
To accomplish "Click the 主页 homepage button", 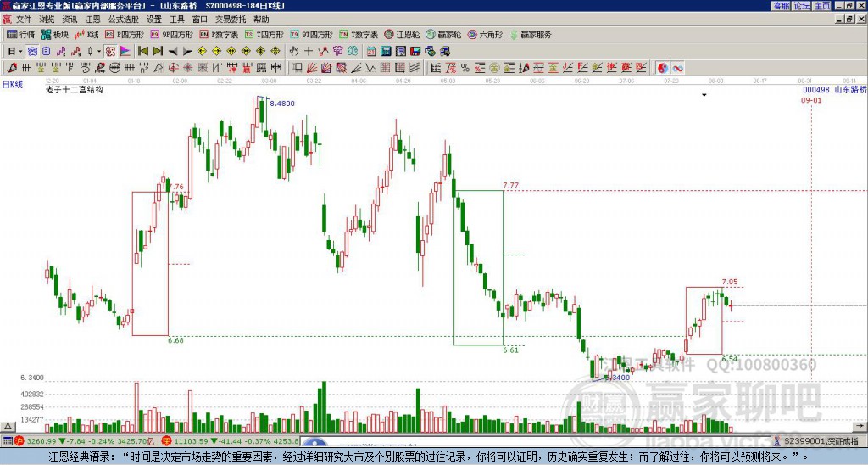I will [822, 6].
